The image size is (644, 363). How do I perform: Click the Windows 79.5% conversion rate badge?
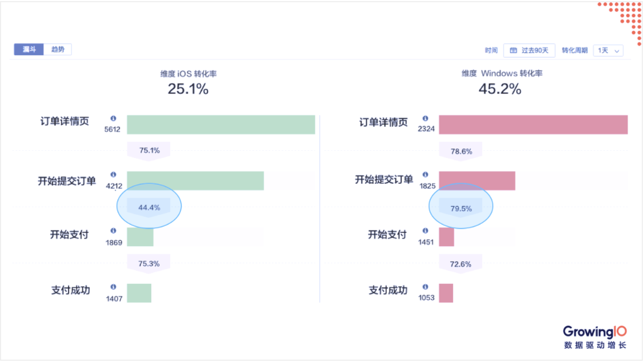tap(461, 208)
